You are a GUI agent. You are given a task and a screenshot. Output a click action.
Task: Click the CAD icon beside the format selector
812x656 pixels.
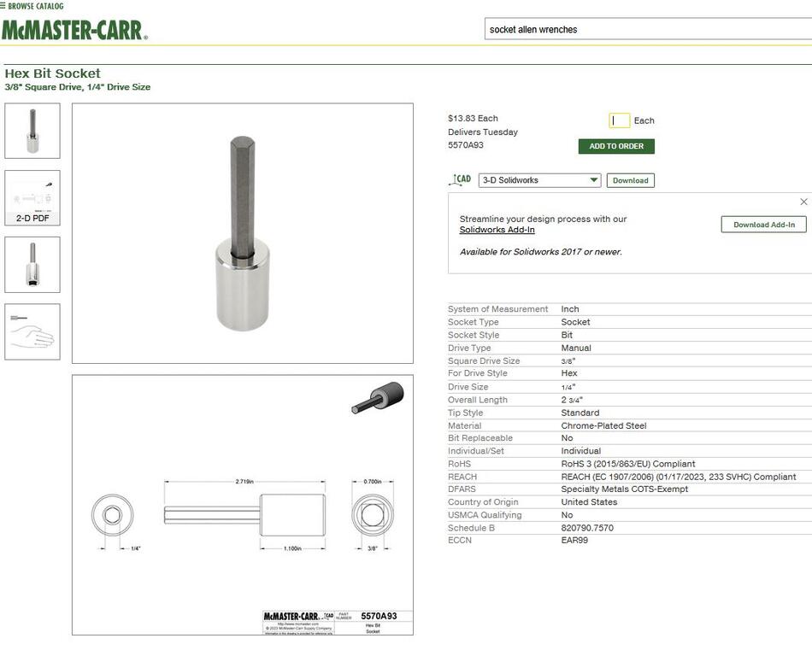pos(460,180)
